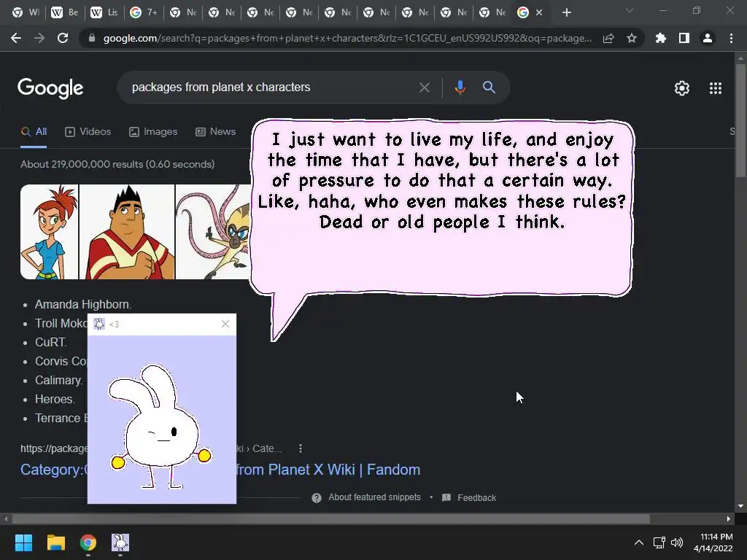Image resolution: width=747 pixels, height=560 pixels.
Task: Open the spiky-haired boy character image
Action: coord(127,232)
